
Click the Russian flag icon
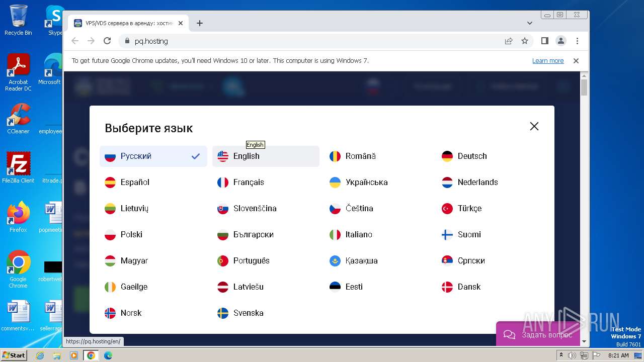click(x=110, y=156)
